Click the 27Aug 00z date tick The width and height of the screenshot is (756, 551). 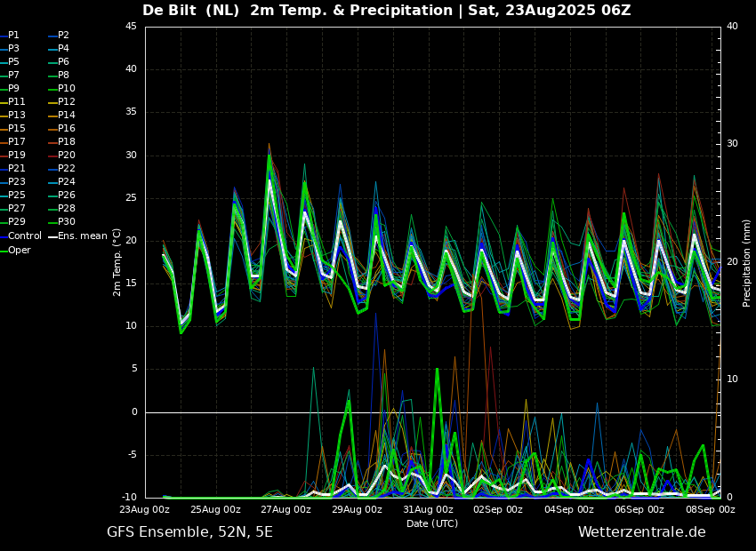click(x=286, y=510)
